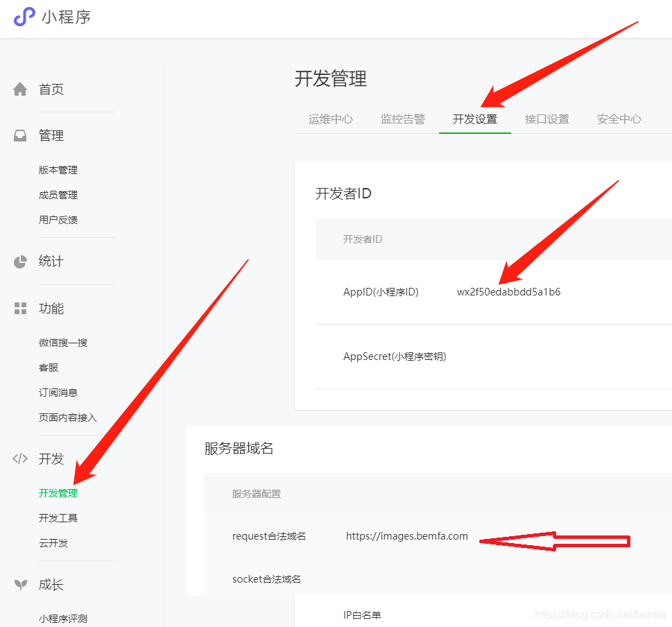The image size is (672, 627).
Task: Open 版本管理 from the sidebar
Action: pos(58,170)
